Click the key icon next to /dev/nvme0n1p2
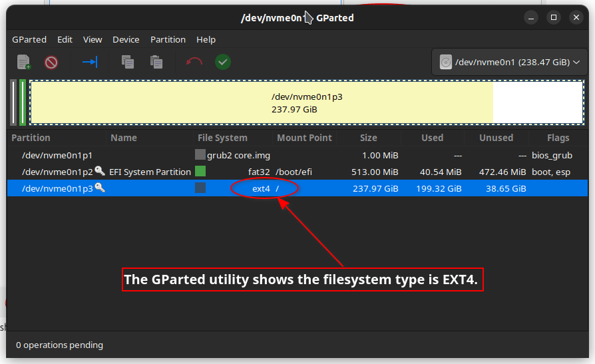The image size is (595, 364). (x=100, y=171)
